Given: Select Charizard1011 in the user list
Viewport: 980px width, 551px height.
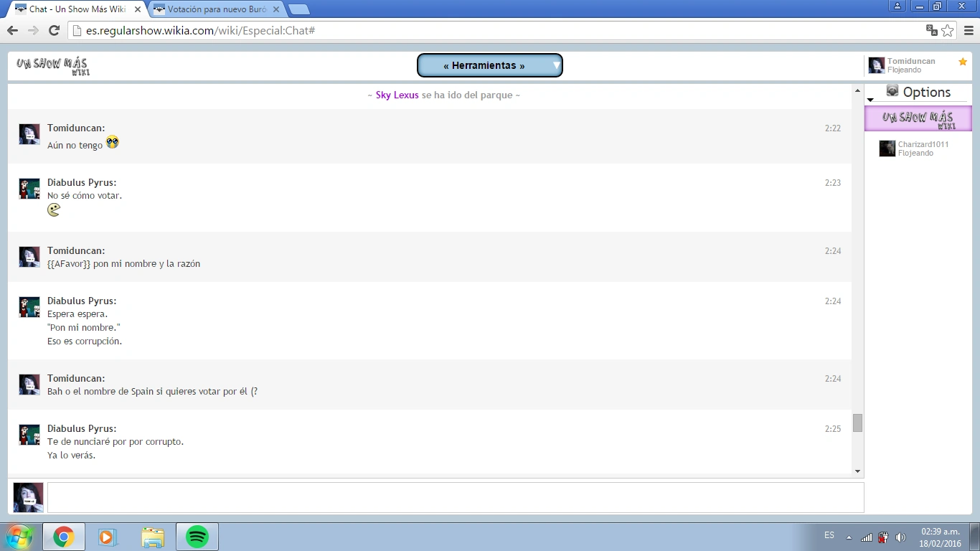Looking at the screenshot, I should [x=923, y=144].
